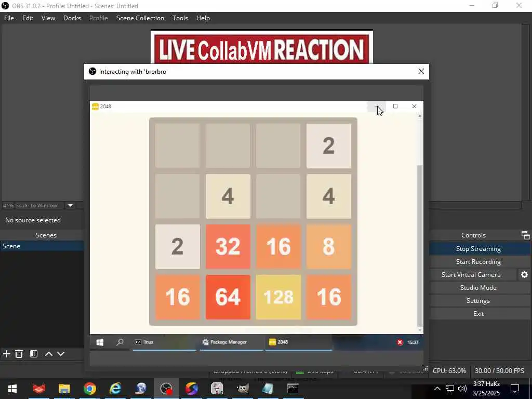Image resolution: width=532 pixels, height=399 pixels.
Task: Open the Scene Collection menu
Action: coord(140,18)
